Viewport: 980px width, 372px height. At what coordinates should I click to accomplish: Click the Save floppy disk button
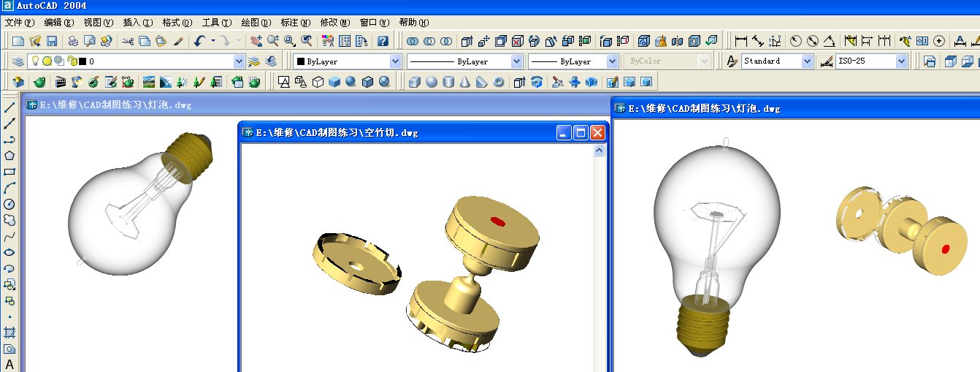[52, 41]
